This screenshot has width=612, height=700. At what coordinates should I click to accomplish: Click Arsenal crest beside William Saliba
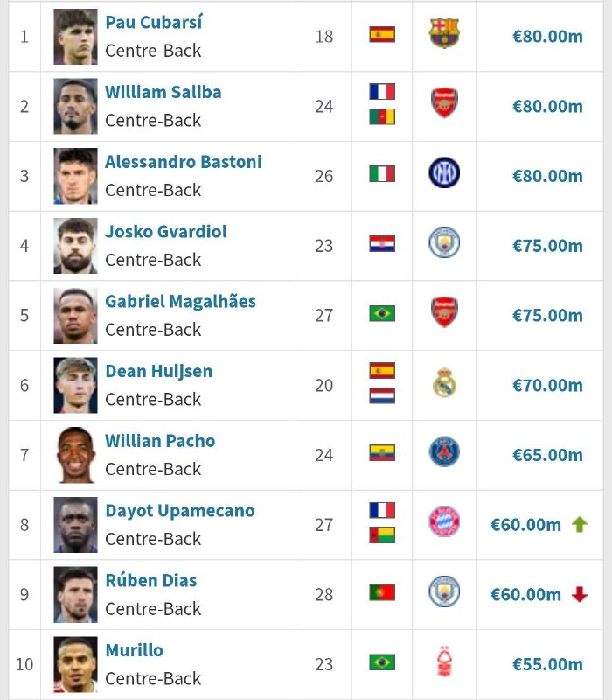pos(444,104)
